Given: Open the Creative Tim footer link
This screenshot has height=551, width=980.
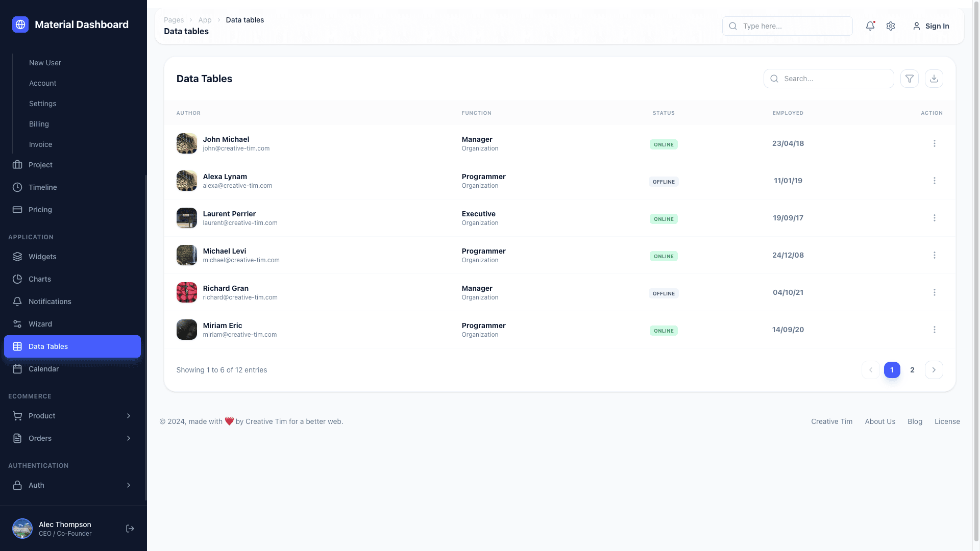Looking at the screenshot, I should pyautogui.click(x=831, y=421).
